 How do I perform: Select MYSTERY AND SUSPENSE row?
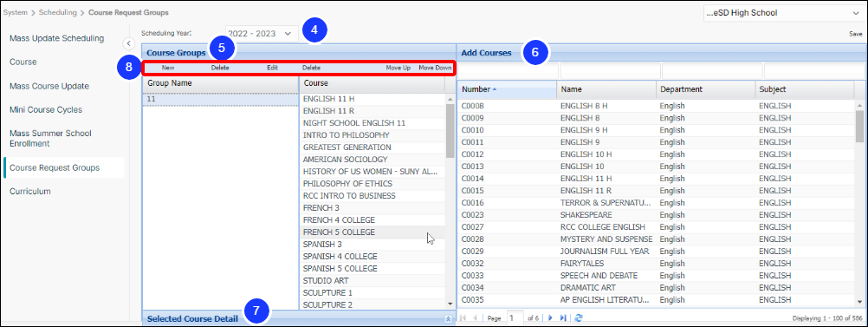pyautogui.click(x=657, y=239)
